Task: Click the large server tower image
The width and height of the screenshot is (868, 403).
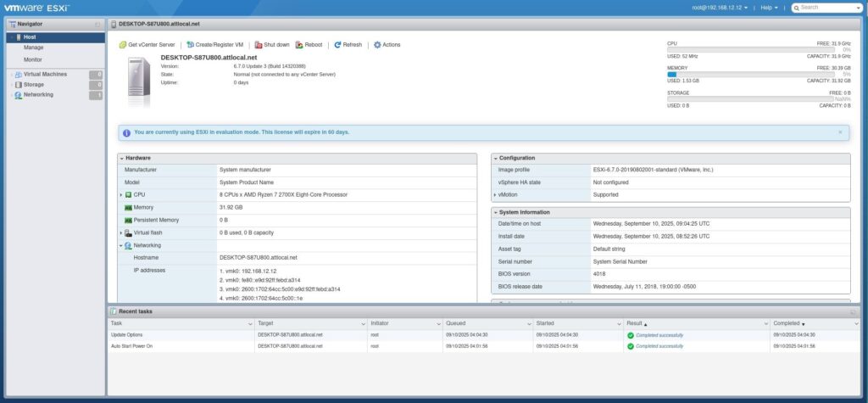Action: pos(139,82)
